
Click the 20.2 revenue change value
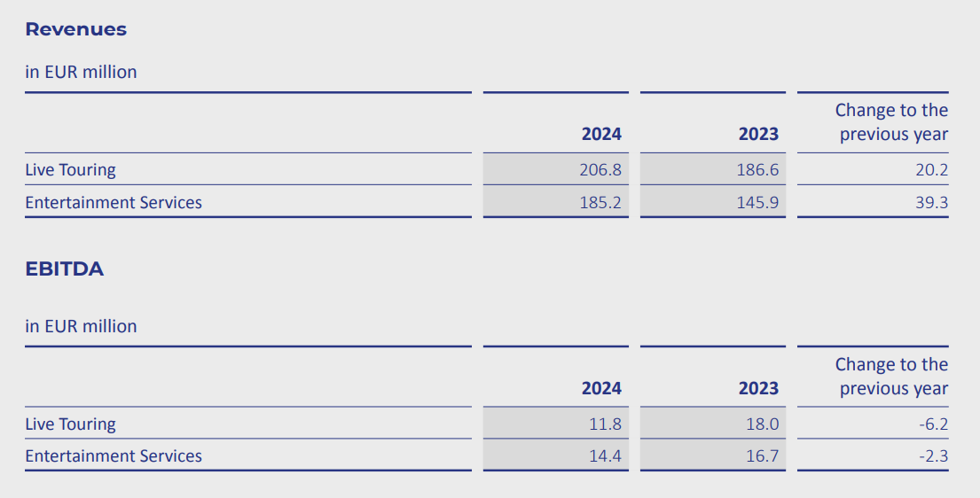[931, 169]
